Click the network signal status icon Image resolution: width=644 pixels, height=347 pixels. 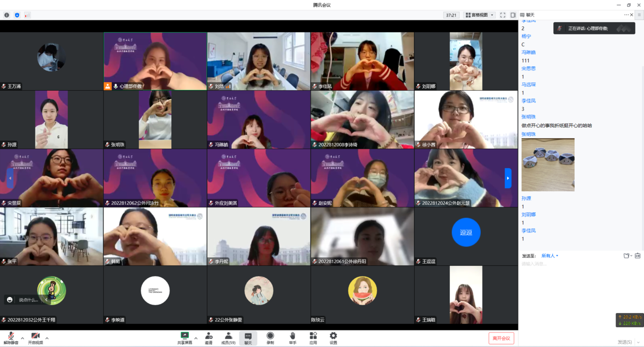click(27, 15)
